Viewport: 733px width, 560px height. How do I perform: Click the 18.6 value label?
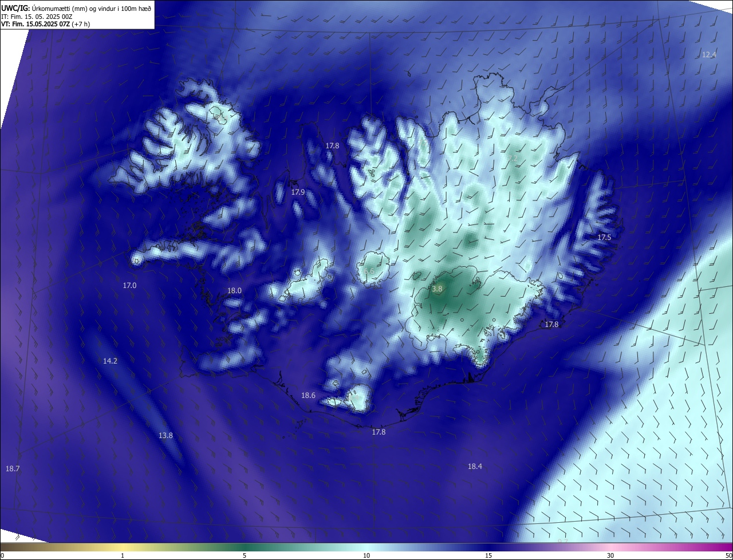(x=308, y=396)
